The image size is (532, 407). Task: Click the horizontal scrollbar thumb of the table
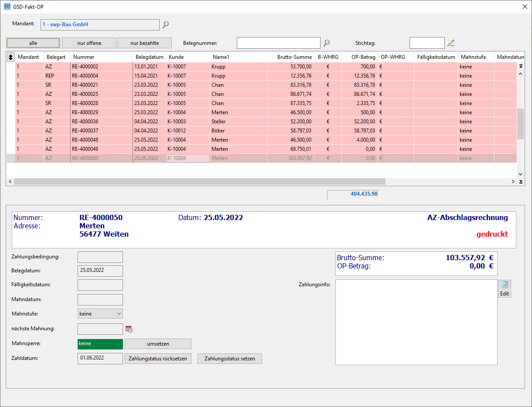pos(200,182)
